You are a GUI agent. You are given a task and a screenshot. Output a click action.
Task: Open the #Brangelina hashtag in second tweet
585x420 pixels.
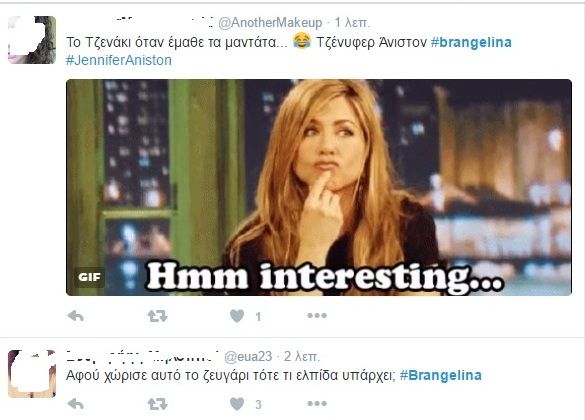click(441, 375)
